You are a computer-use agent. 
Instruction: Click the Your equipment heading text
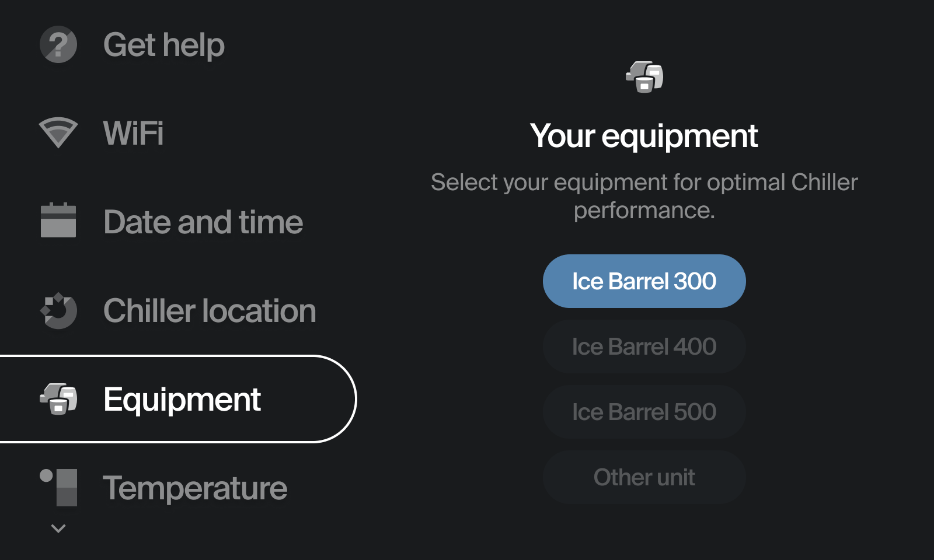[644, 136]
